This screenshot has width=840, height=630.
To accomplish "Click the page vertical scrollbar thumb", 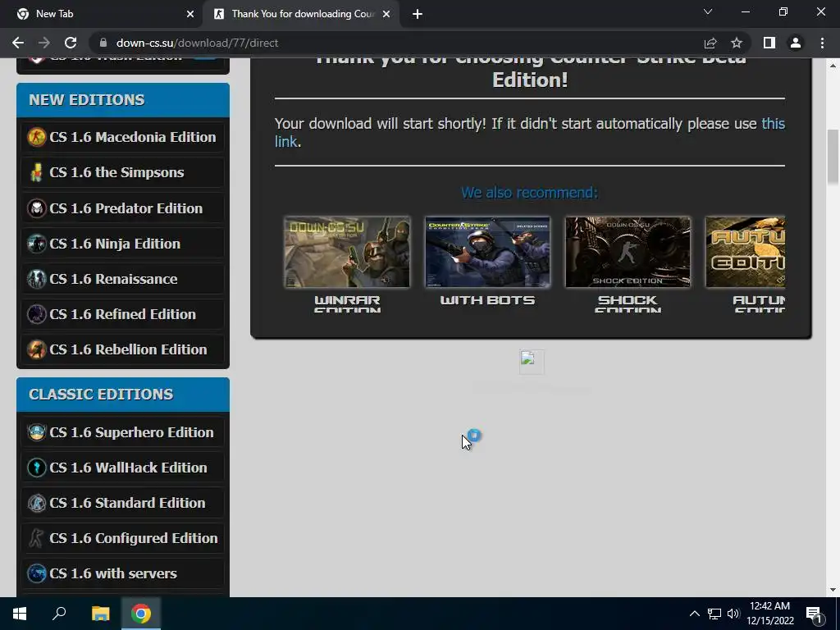I will point(833,157).
